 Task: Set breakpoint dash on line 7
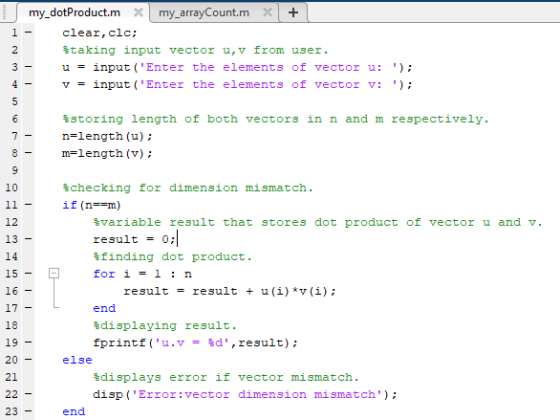(28, 136)
